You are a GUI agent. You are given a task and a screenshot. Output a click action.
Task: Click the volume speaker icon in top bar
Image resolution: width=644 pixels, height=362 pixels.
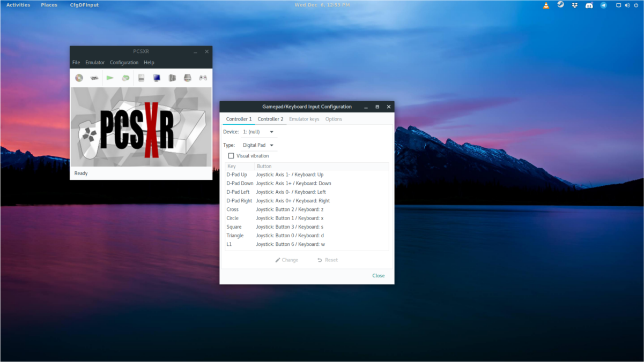point(627,5)
